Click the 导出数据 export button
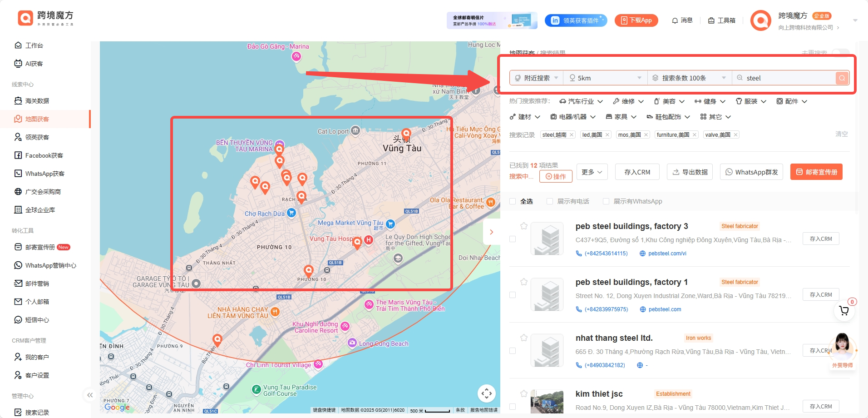This screenshot has width=868, height=418. coord(690,172)
